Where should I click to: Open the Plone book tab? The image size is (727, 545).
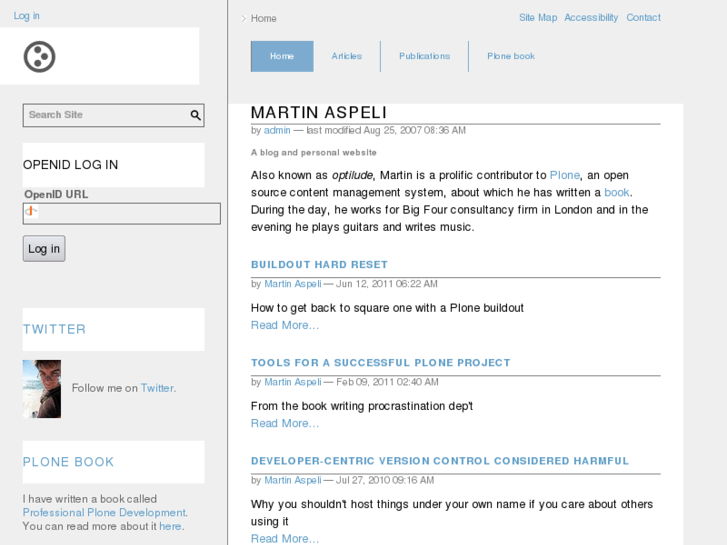511,56
